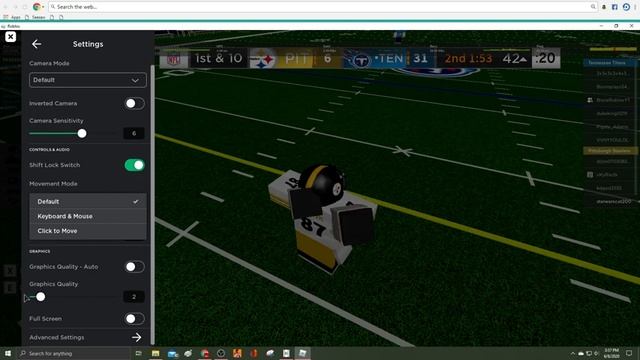The height and width of the screenshot is (360, 640).
Task: Open Task View from the taskbar
Action: point(138,353)
